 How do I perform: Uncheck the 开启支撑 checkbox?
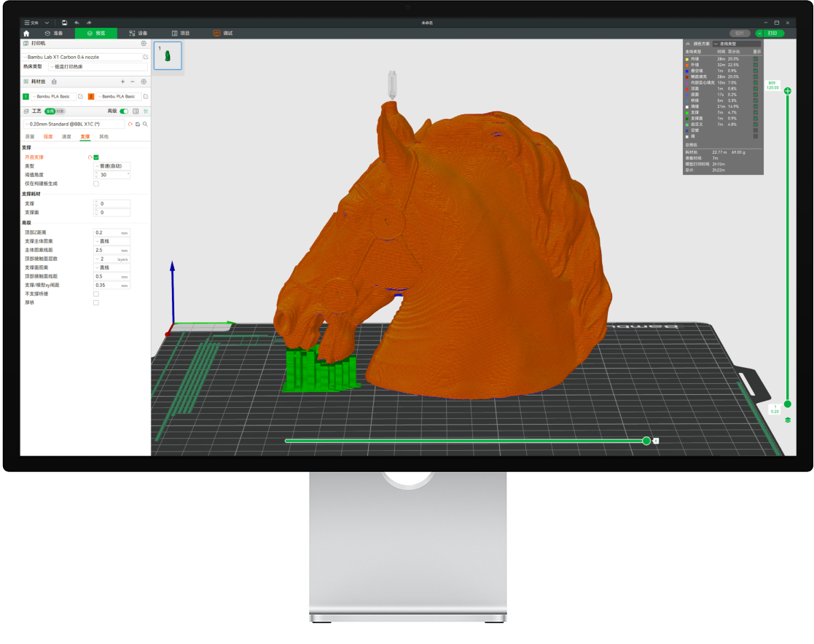96,157
